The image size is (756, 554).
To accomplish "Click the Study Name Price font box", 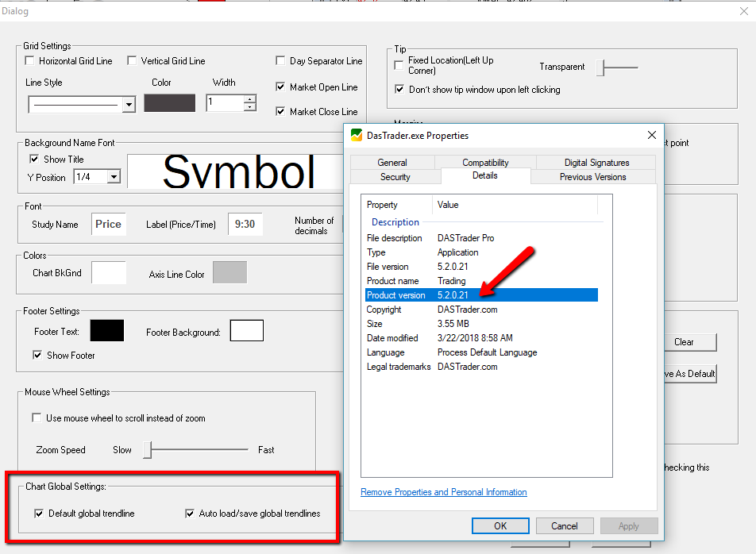I will click(109, 225).
